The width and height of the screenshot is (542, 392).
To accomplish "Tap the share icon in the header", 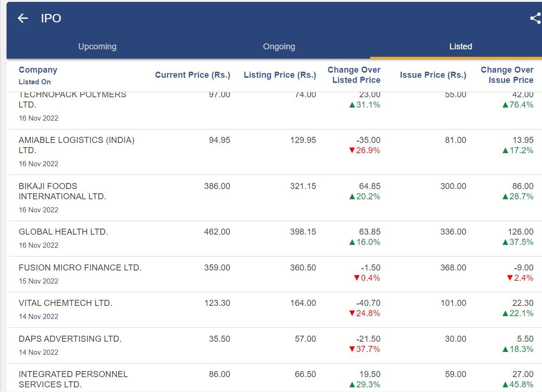I will pos(535,18).
